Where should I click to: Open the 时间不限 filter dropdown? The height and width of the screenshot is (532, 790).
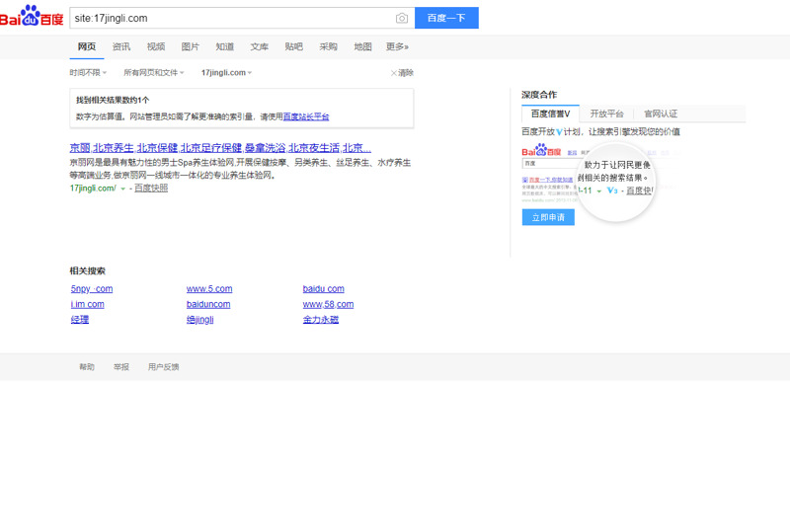(x=88, y=73)
